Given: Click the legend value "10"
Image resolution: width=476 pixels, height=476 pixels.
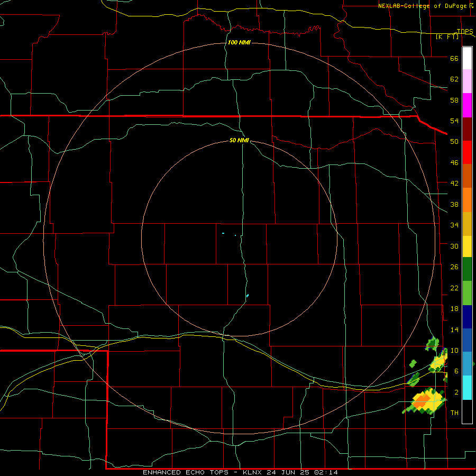Looking at the screenshot, I should point(454,350).
